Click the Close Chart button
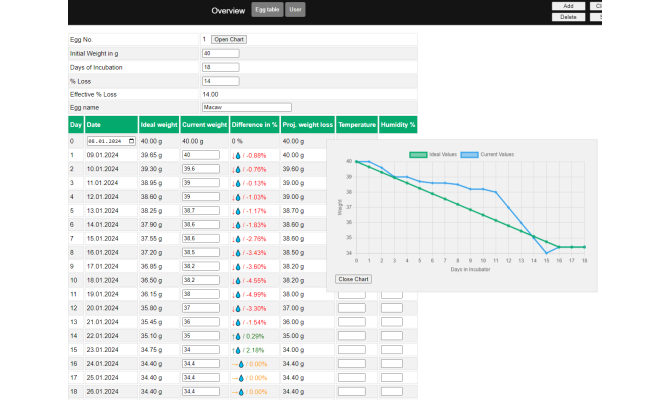670x400 pixels. click(353, 279)
